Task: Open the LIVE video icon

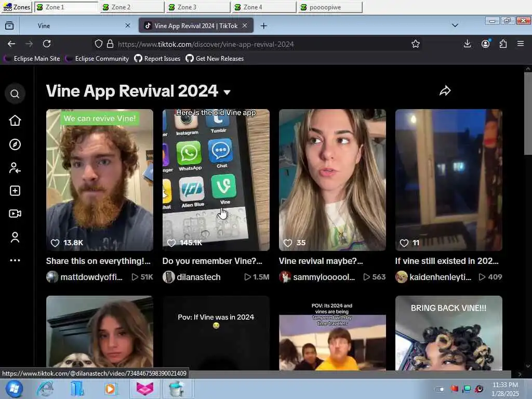Action: coord(15,214)
